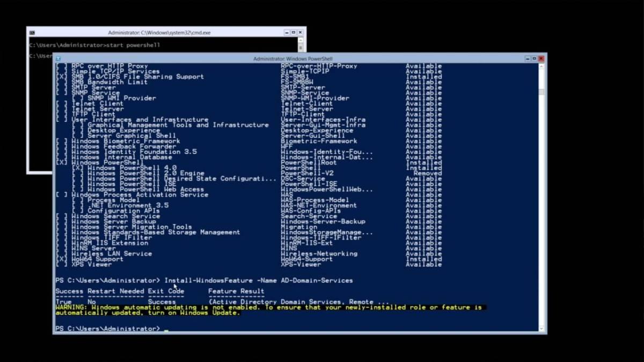Screen dimensions: 644x362
Task: Click the 'WAS-Config-APIs' identifier
Action: point(311,211)
